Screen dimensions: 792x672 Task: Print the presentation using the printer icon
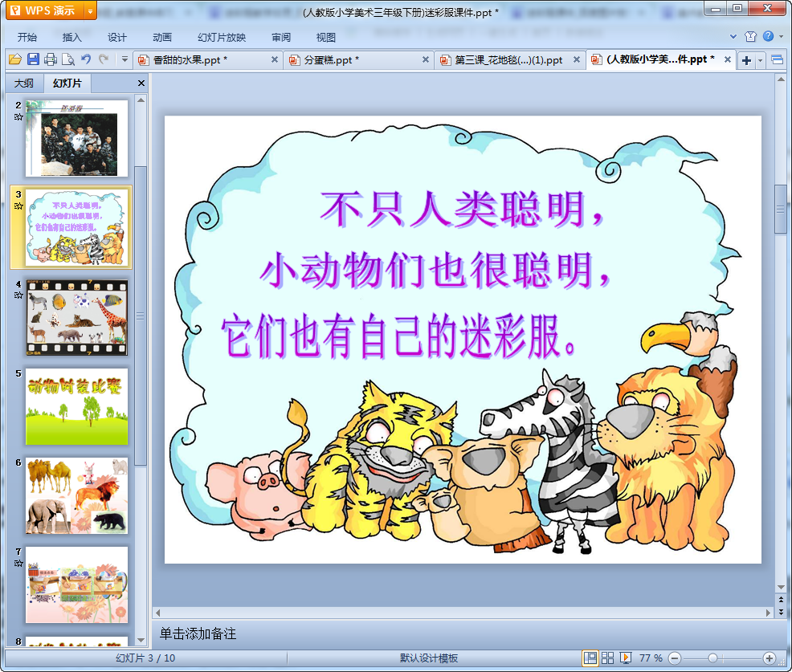tap(51, 59)
